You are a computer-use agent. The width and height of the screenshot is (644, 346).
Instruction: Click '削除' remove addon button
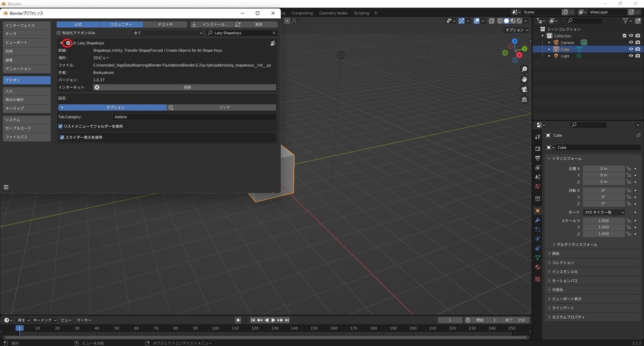click(x=185, y=87)
